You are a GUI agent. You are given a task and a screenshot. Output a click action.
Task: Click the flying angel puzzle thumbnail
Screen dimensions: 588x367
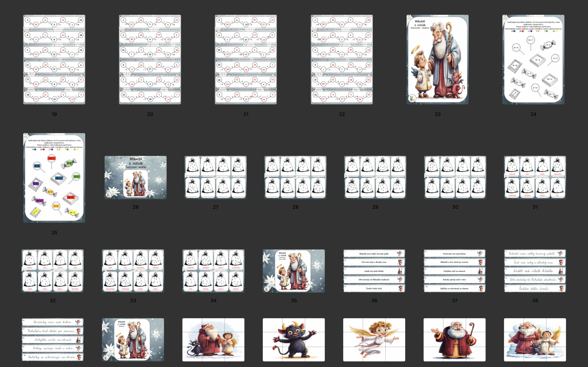[374, 339]
